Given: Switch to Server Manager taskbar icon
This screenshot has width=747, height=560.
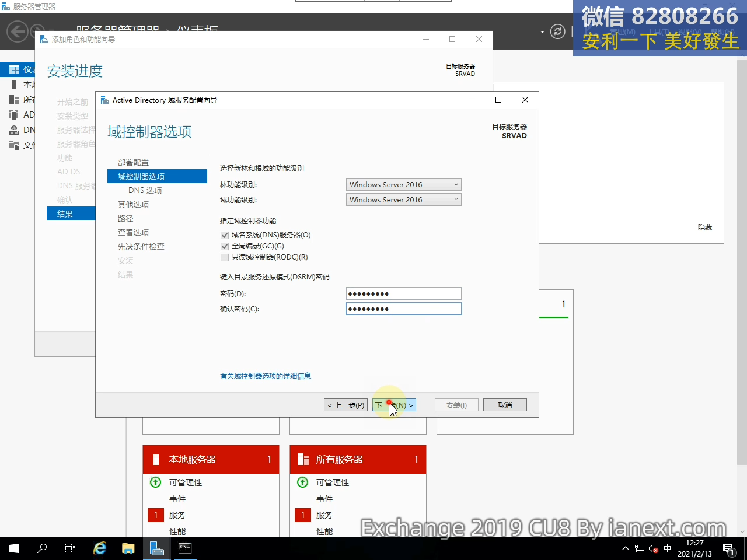Looking at the screenshot, I should coord(157,548).
